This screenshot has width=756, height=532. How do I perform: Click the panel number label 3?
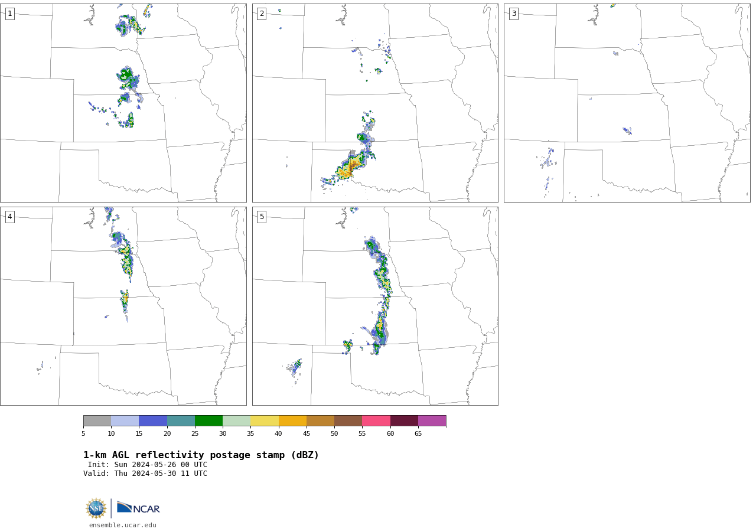click(513, 14)
